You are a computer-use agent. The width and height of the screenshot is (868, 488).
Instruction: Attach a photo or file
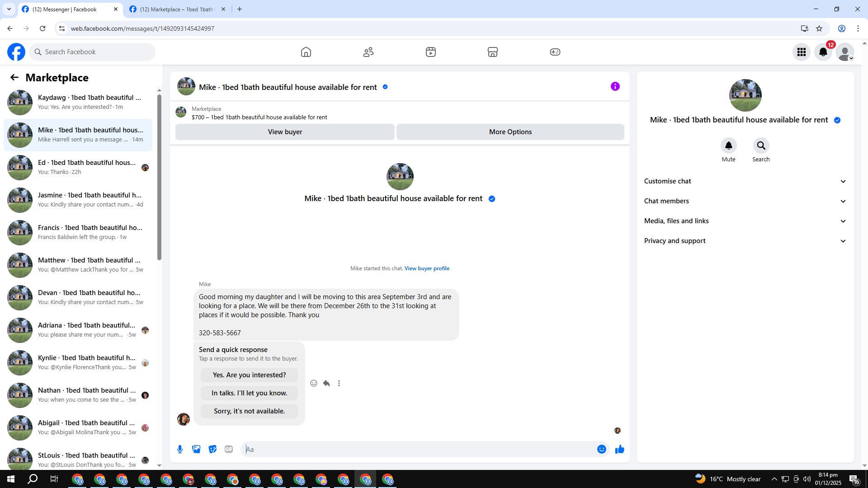click(196, 449)
